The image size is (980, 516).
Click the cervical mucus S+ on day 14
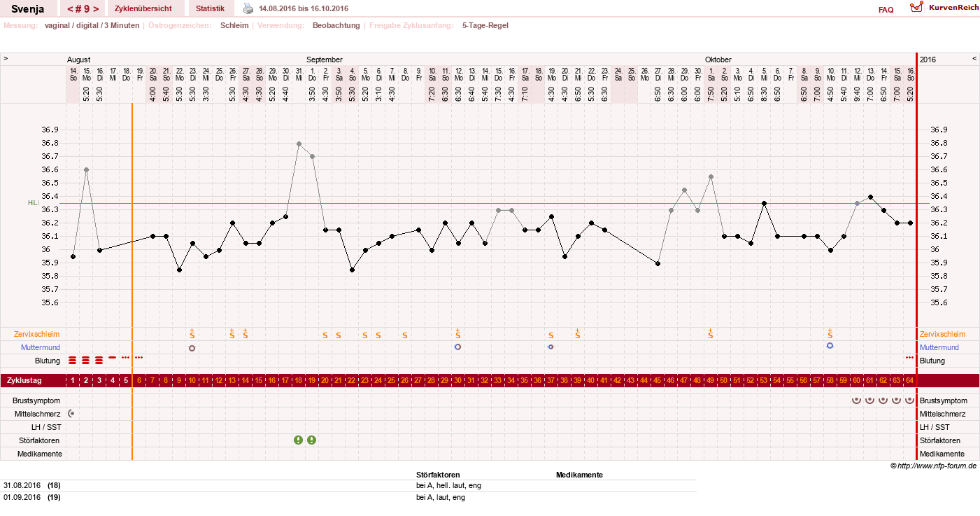tap(246, 334)
